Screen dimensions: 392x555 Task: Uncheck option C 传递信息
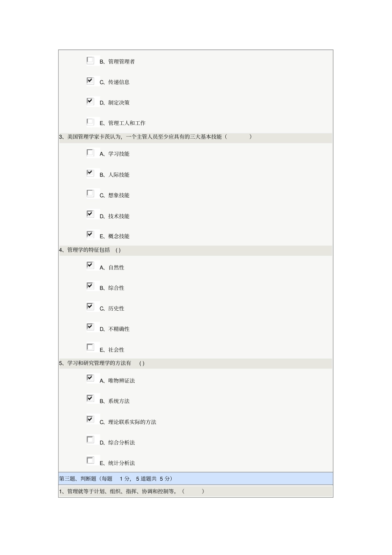point(90,81)
